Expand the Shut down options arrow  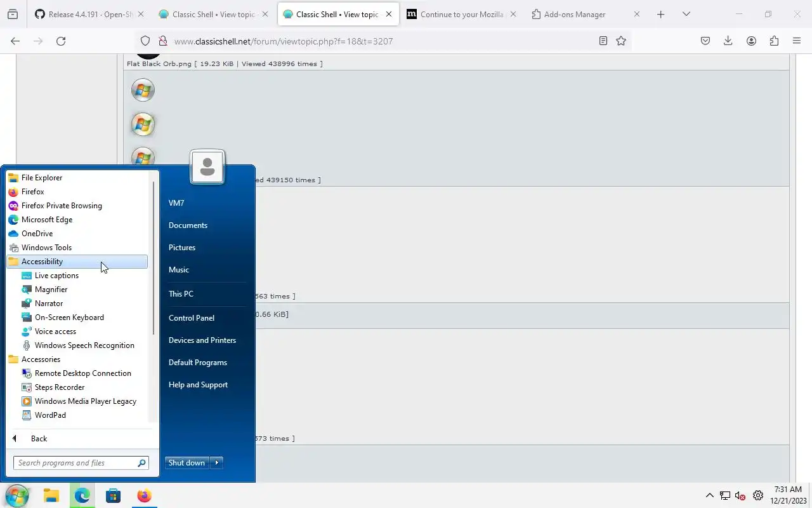217,463
